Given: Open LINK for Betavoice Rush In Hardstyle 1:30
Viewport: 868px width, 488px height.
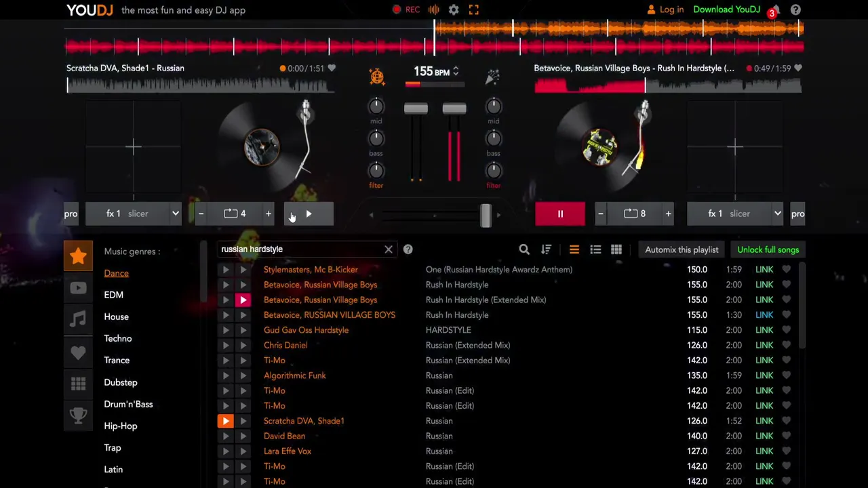Looking at the screenshot, I should (764, 314).
